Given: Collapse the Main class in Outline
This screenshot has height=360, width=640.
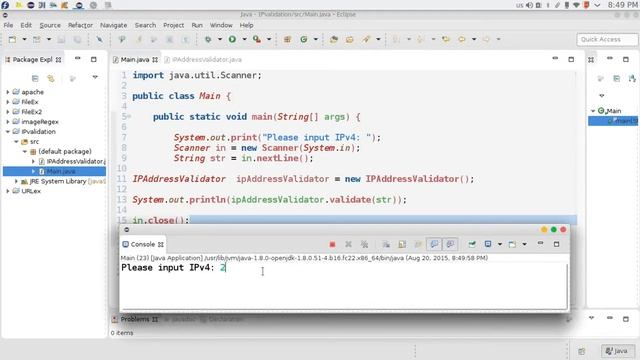Looking at the screenshot, I should 593,111.
